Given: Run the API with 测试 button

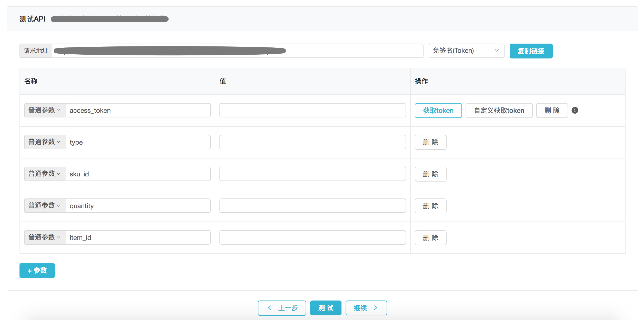Looking at the screenshot, I should tap(326, 308).
